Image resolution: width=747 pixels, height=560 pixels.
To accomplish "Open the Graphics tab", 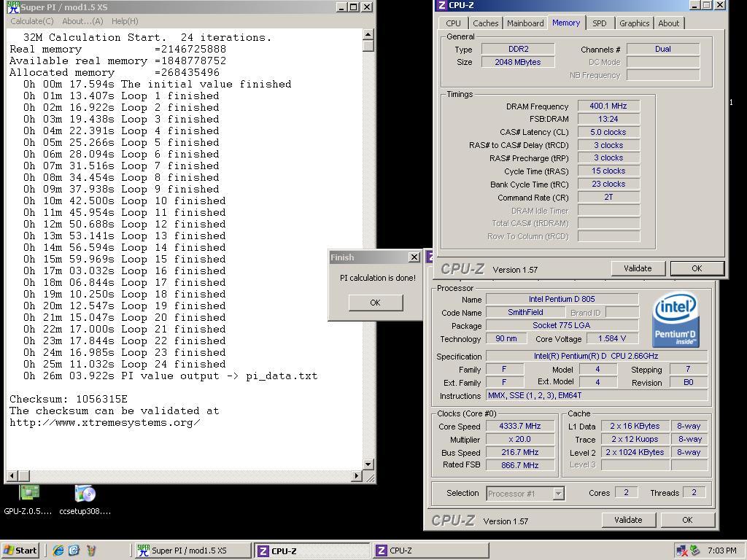I will (x=634, y=23).
